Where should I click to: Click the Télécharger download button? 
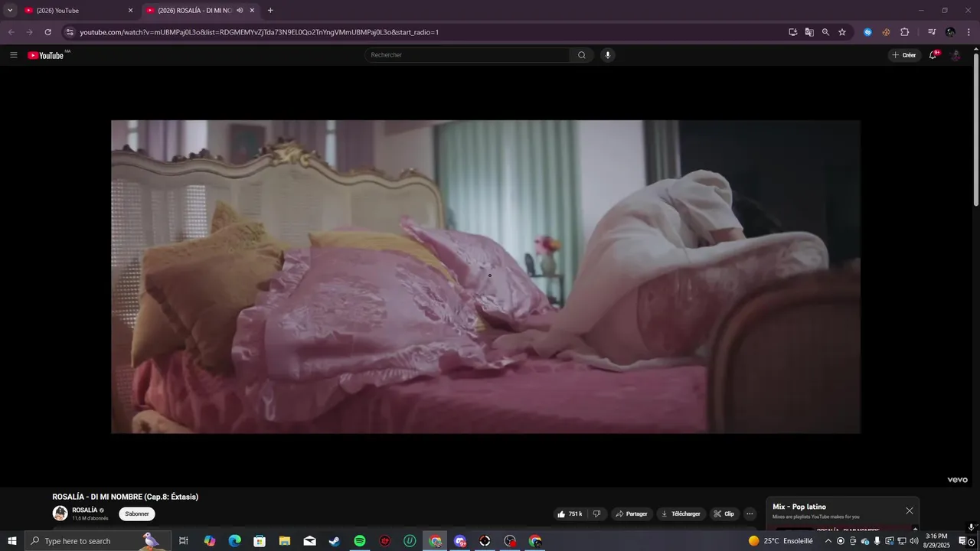(x=681, y=514)
